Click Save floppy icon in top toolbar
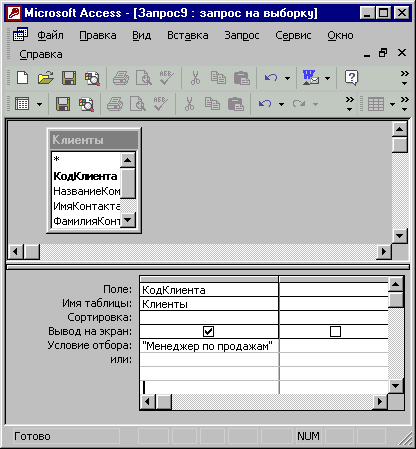The width and height of the screenshot is (416, 449). pos(69,78)
